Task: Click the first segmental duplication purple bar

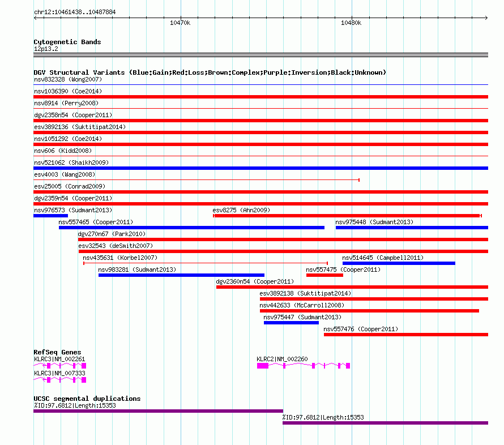Action: click(x=158, y=411)
